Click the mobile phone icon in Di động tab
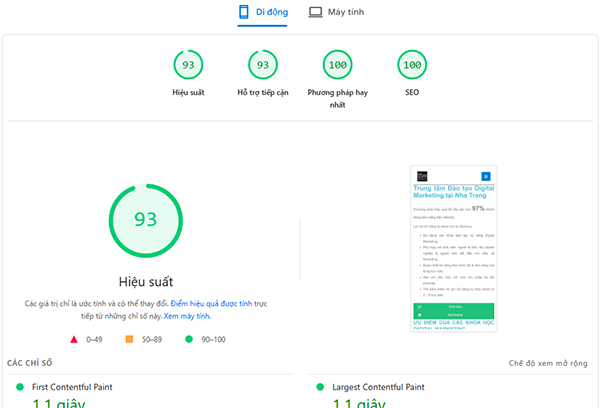The image size is (600, 408). click(243, 12)
